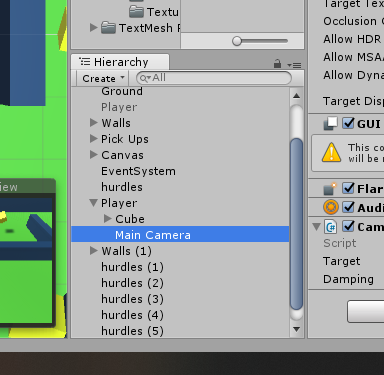Image resolution: width=384 pixels, height=375 pixels.
Task: Click the Hierarchy search field
Action: coord(214,78)
